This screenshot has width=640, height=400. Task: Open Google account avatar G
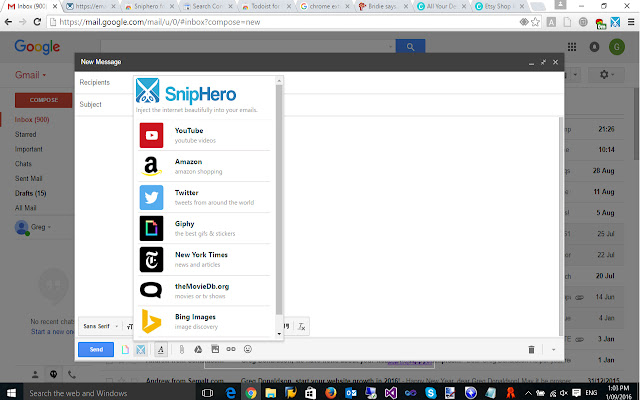pos(617,47)
